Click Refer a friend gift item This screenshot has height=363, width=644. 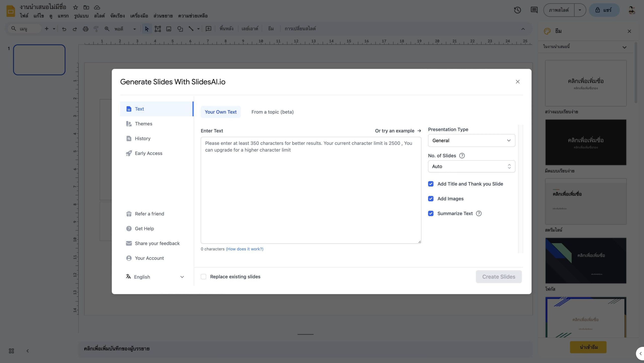149,214
